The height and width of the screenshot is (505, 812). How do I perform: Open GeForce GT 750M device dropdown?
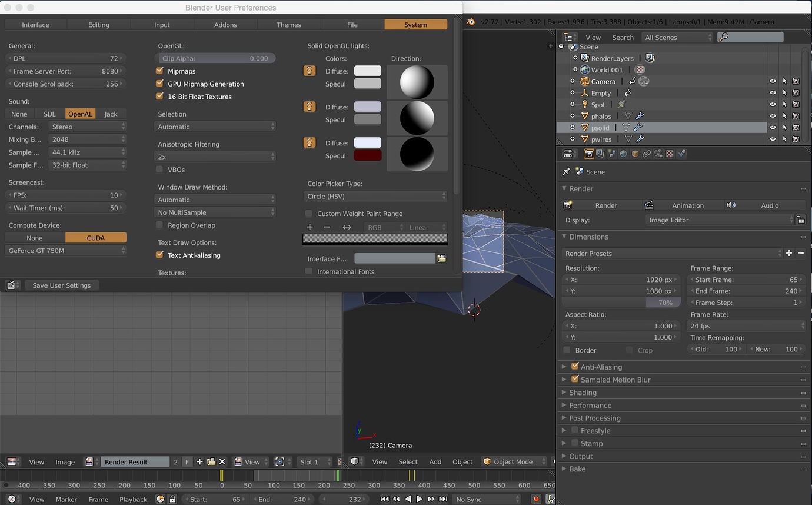click(x=65, y=251)
